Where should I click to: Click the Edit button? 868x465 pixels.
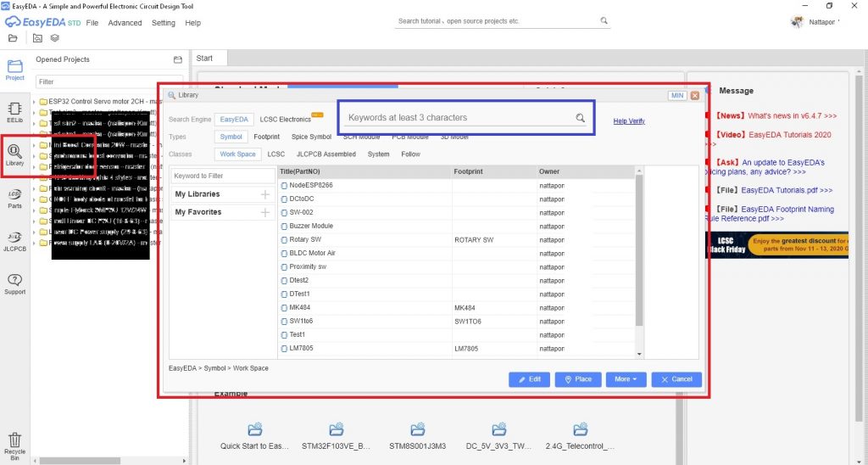[529, 379]
